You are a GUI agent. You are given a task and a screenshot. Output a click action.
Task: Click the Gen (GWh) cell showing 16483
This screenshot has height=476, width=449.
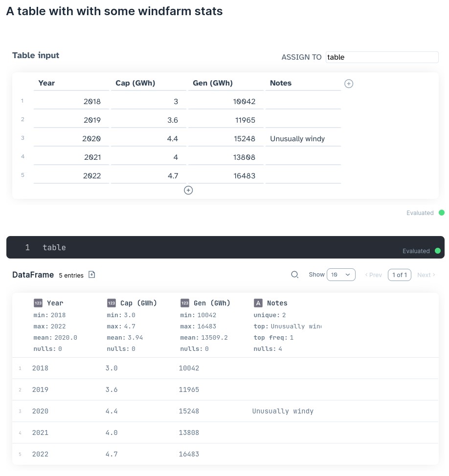[x=226, y=176]
